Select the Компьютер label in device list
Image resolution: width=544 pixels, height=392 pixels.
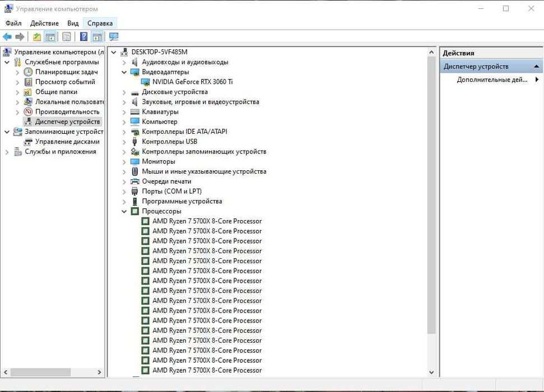pos(160,122)
